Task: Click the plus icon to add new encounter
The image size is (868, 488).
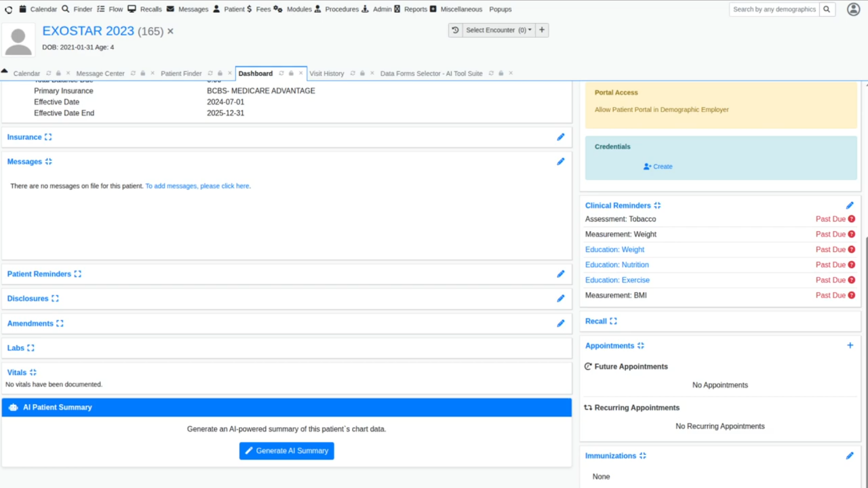Action: [x=541, y=30]
